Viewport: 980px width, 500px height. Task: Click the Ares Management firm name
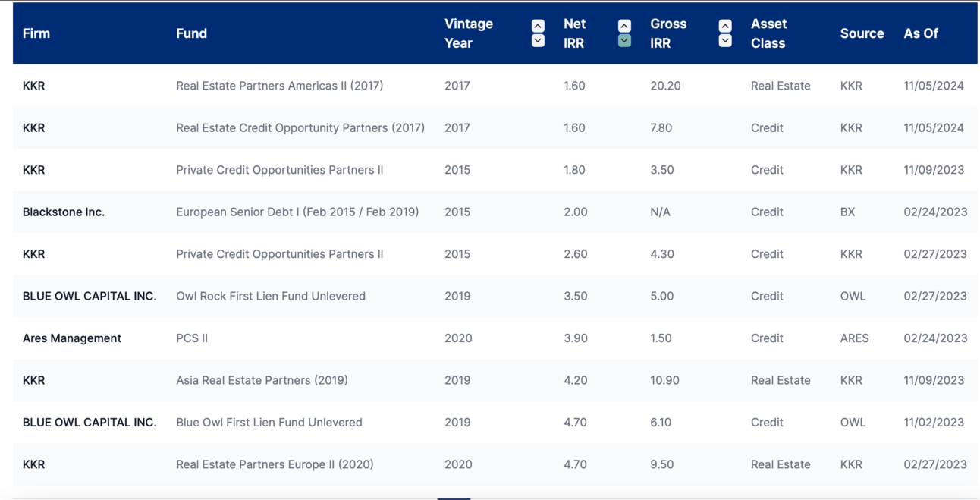tap(72, 338)
